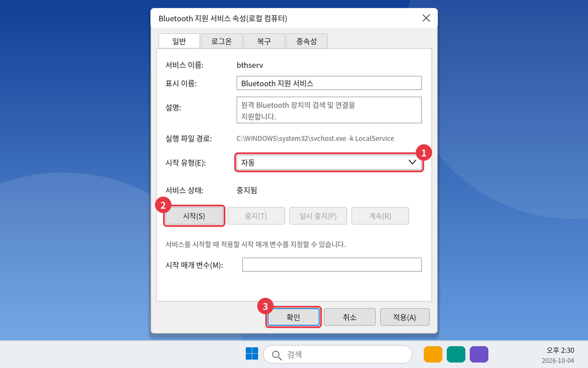Viewport: 588px width, 368px height.
Task: Open the 종속성 tab
Action: coord(307,41)
